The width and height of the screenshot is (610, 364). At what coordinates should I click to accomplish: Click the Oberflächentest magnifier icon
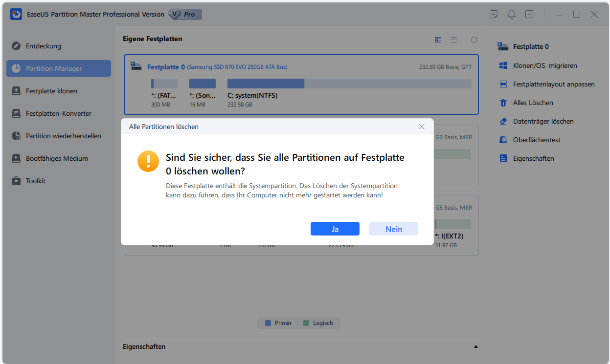pyautogui.click(x=503, y=140)
